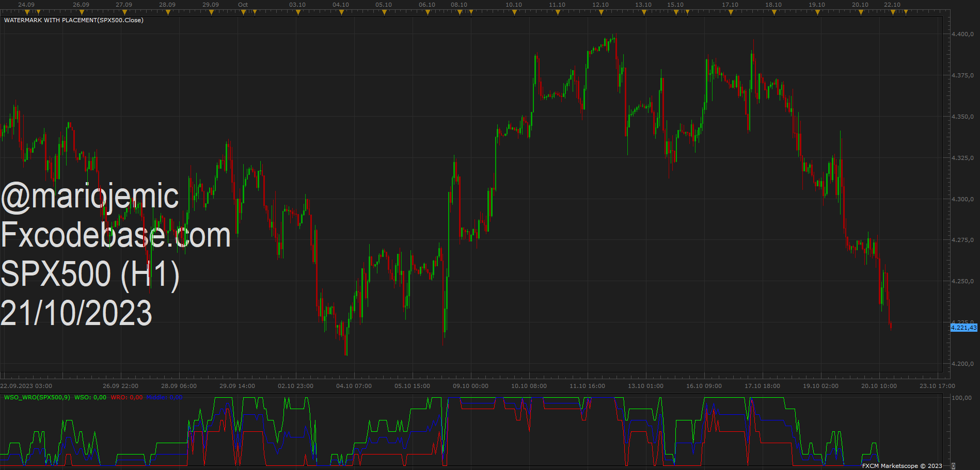Click the 22.09.2023 03:00 time axis label
The height and width of the screenshot is (470, 980).
tap(26, 386)
